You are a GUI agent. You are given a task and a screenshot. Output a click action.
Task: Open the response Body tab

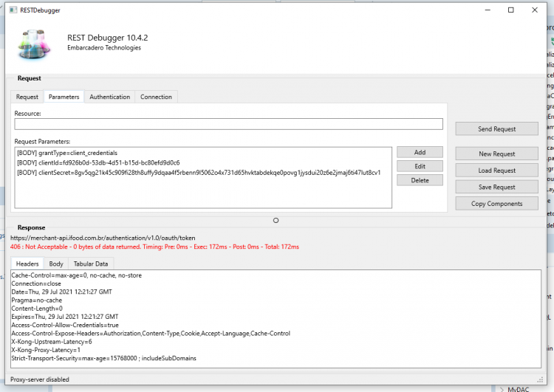click(x=56, y=264)
